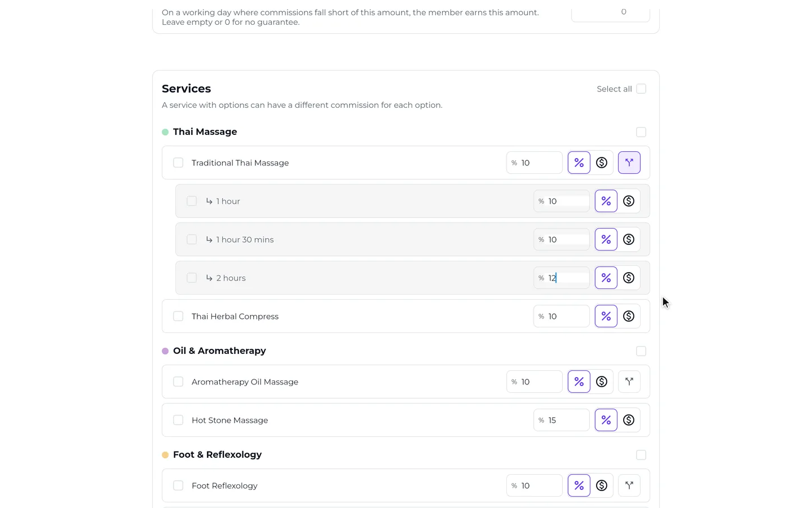
Task: Edit Thai Herbal Compress commission value field
Action: 562,316
